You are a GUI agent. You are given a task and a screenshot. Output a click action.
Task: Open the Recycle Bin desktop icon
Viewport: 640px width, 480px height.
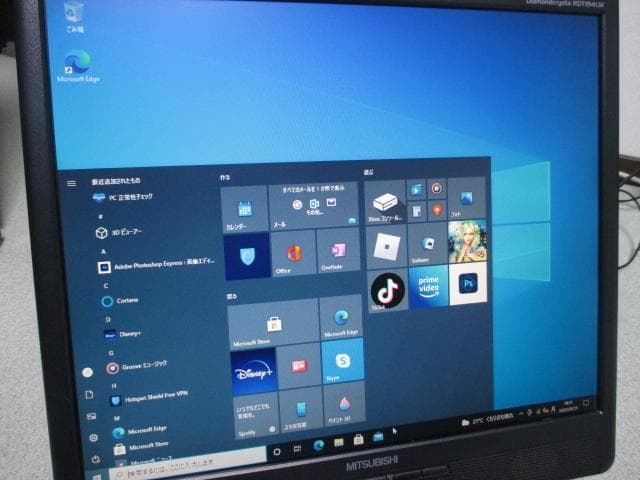[x=74, y=16]
